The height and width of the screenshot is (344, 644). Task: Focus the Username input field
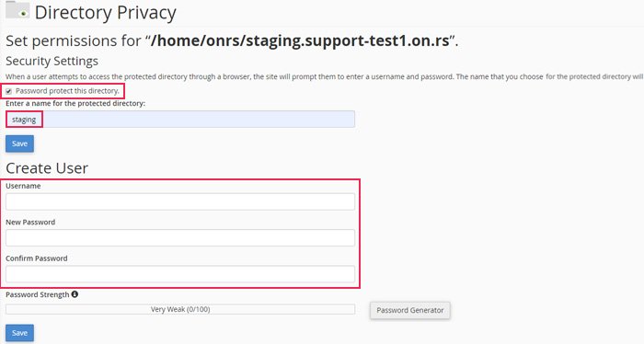coord(180,202)
